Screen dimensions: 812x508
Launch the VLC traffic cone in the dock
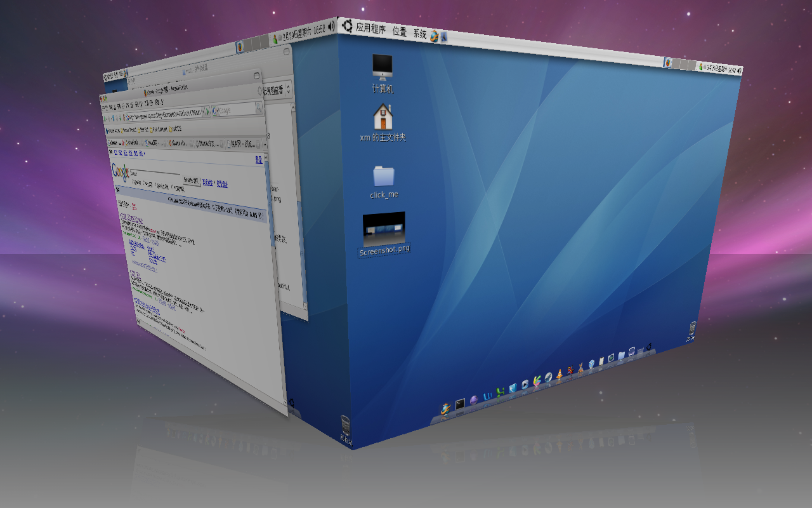point(560,375)
